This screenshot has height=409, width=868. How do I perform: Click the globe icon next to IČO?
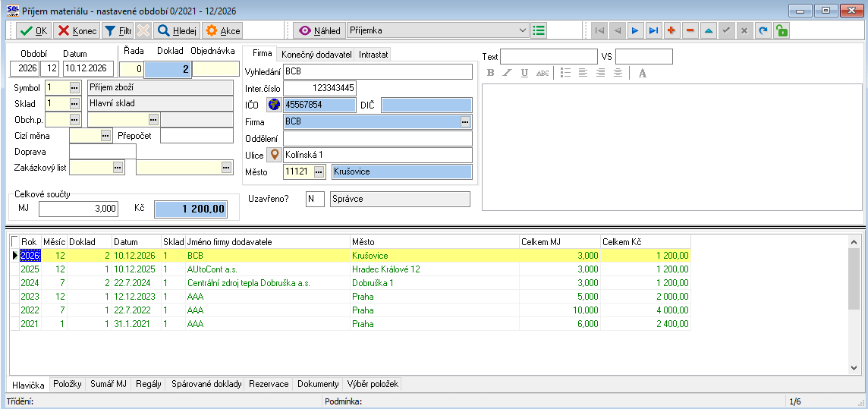point(274,104)
